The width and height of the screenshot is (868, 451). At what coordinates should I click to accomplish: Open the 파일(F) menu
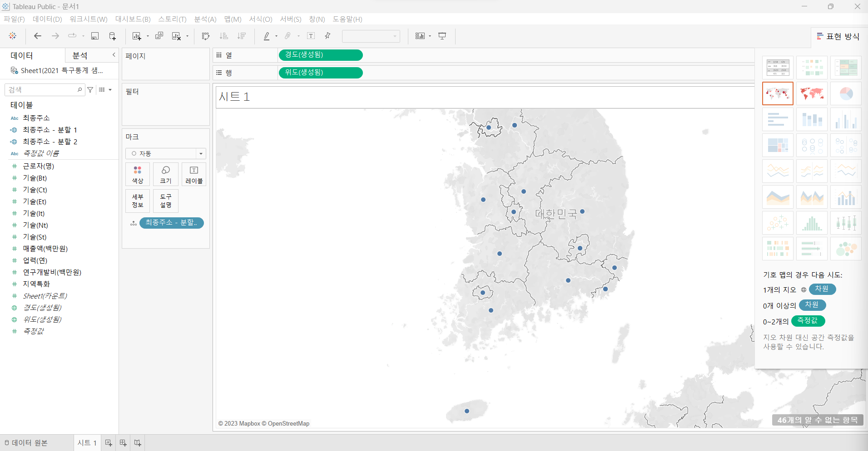(14, 19)
